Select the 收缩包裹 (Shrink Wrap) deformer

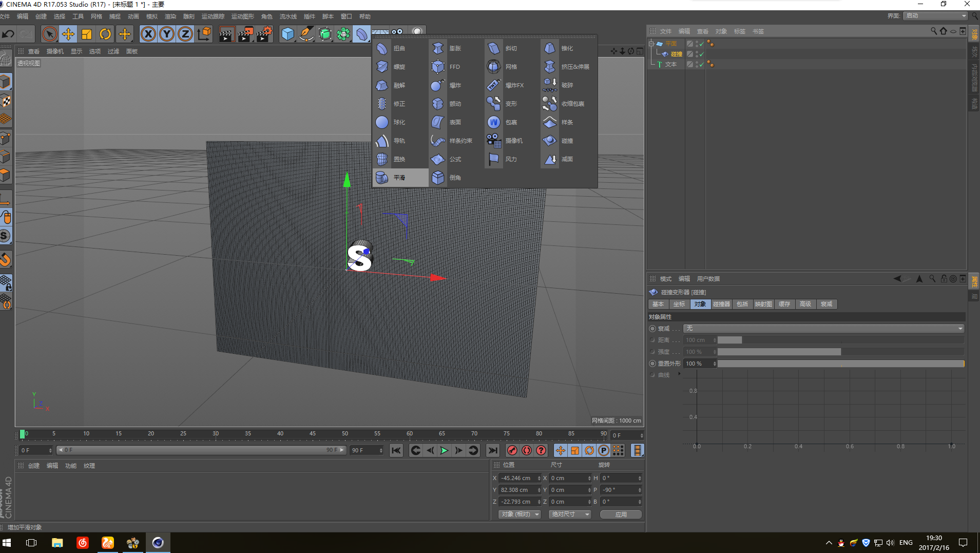550,104
